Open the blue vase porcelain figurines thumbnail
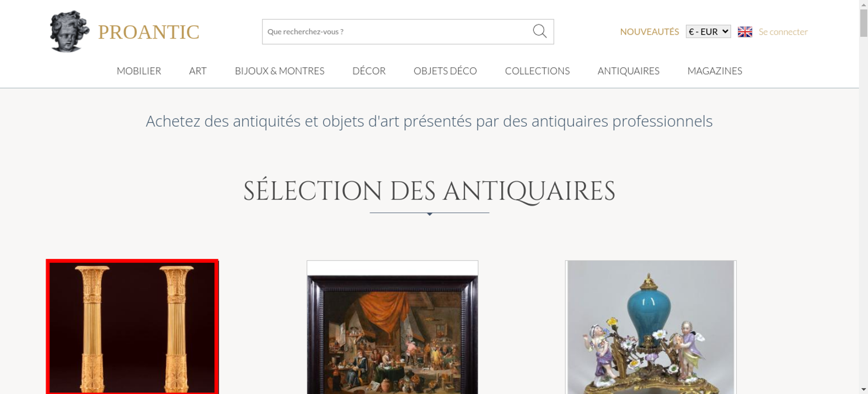The height and width of the screenshot is (394, 868). coord(651,327)
